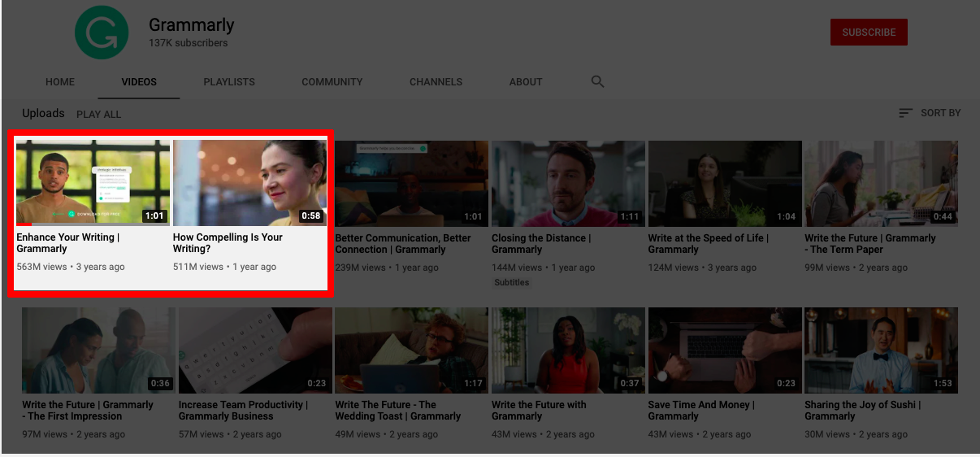Open the Playlists tab
This screenshot has height=457, width=980.
click(229, 82)
